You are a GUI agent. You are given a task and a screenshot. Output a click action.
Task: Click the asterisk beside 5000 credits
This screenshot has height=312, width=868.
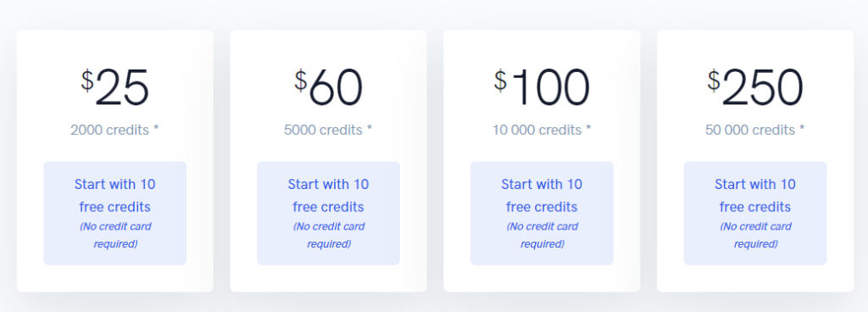coord(370,129)
